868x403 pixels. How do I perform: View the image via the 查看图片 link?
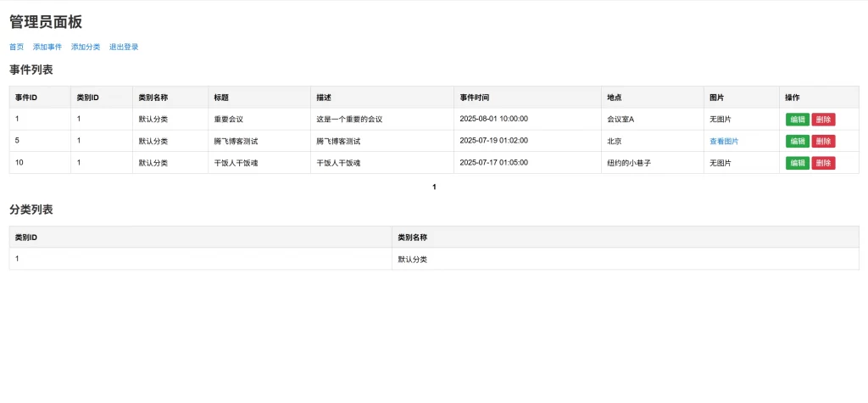click(x=724, y=141)
